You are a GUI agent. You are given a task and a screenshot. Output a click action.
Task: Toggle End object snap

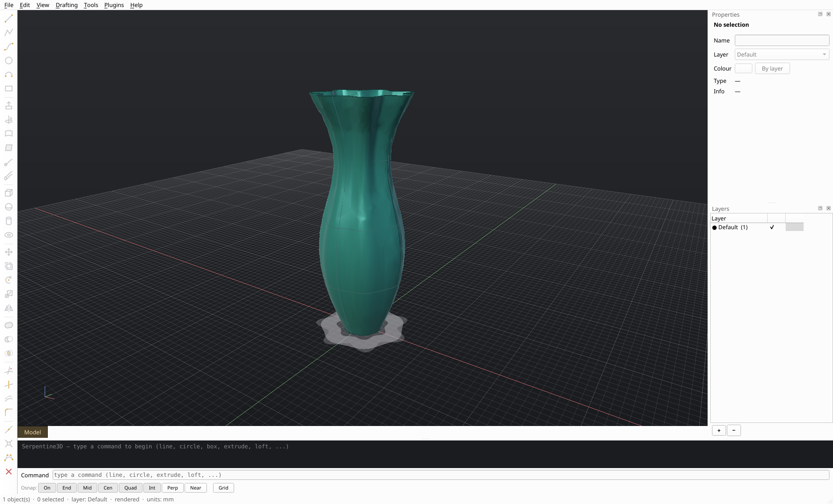[x=67, y=488]
